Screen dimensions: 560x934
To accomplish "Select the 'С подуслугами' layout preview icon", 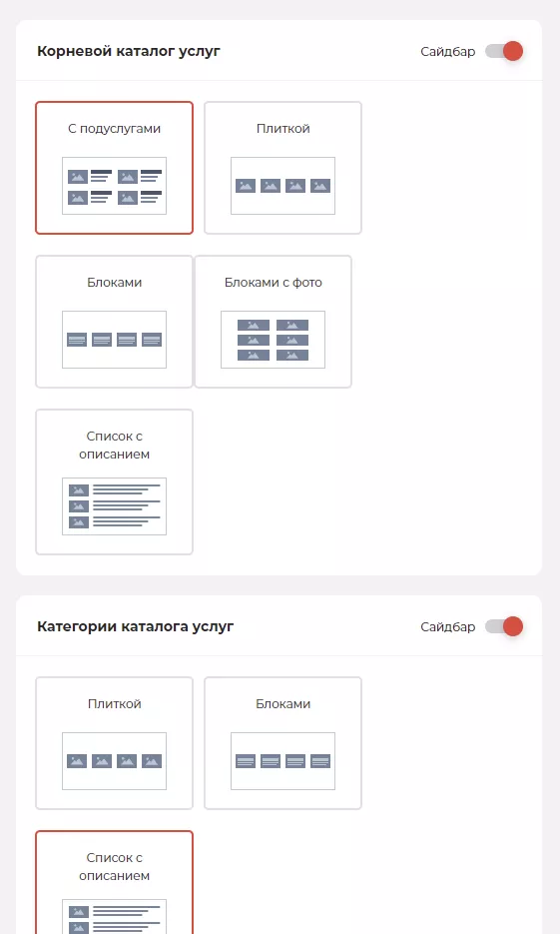I will point(114,186).
